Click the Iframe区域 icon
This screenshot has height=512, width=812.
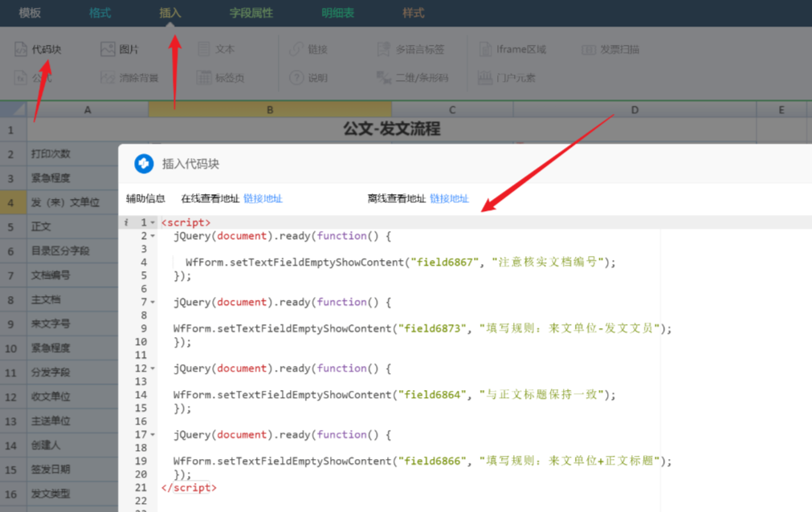point(485,49)
